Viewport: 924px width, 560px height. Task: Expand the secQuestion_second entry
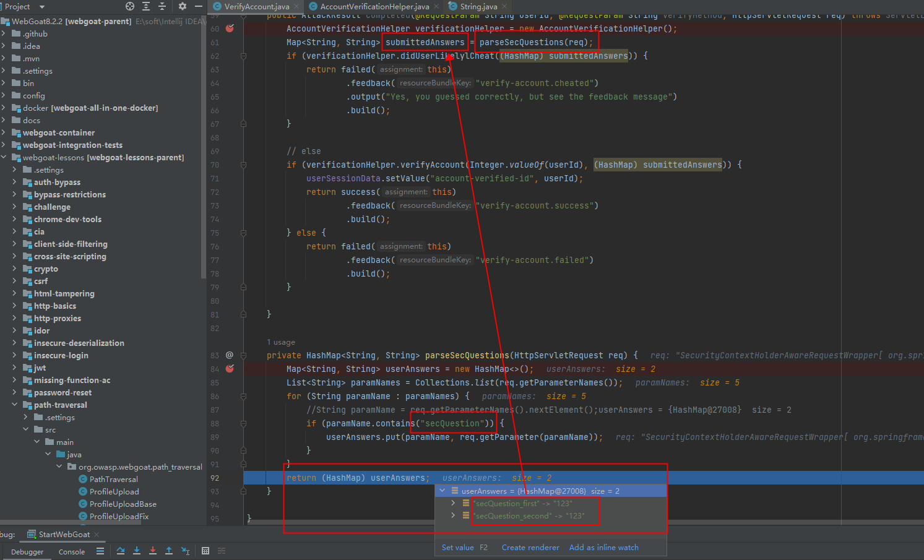point(453,515)
